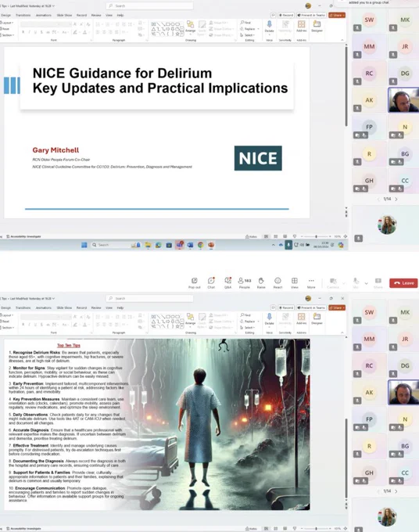The height and width of the screenshot is (532, 419).
Task: Open Designer in the bottom PowerPoint ribbon
Action: click(317, 319)
